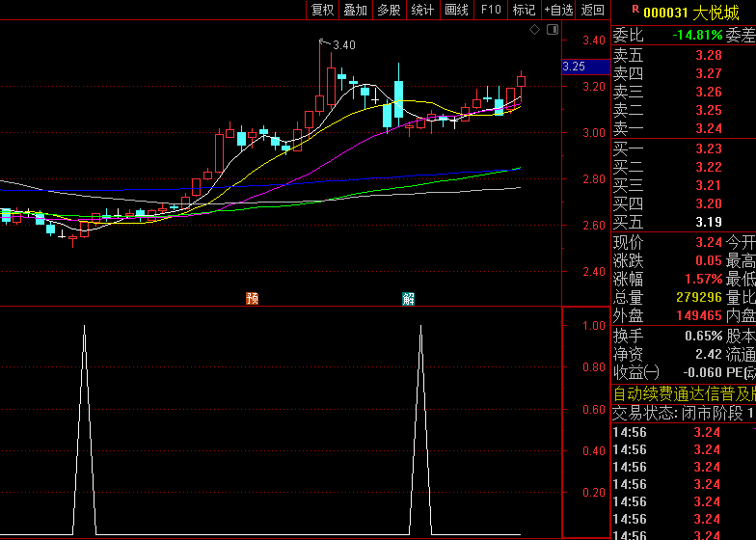Select 卖四 ask price 3.27
756x540 pixels.
709,73
